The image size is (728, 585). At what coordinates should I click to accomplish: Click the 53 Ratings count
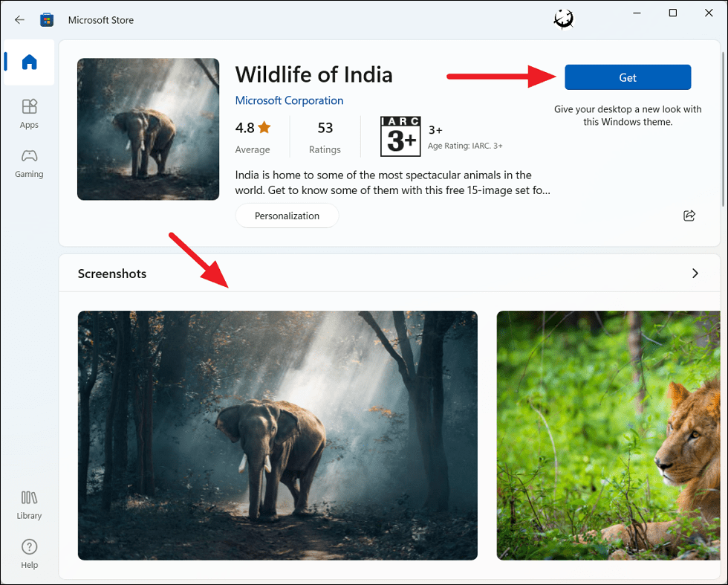(x=325, y=137)
